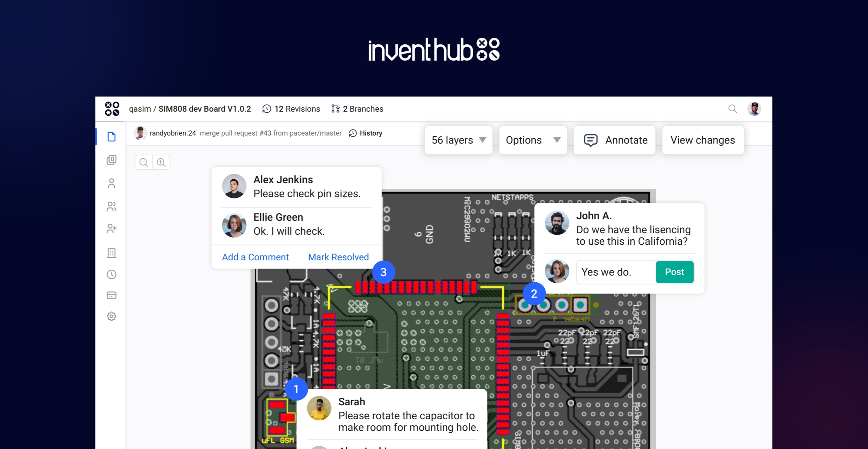Click the zoom in magnifier icon
This screenshot has height=449, width=868.
pos(161,162)
